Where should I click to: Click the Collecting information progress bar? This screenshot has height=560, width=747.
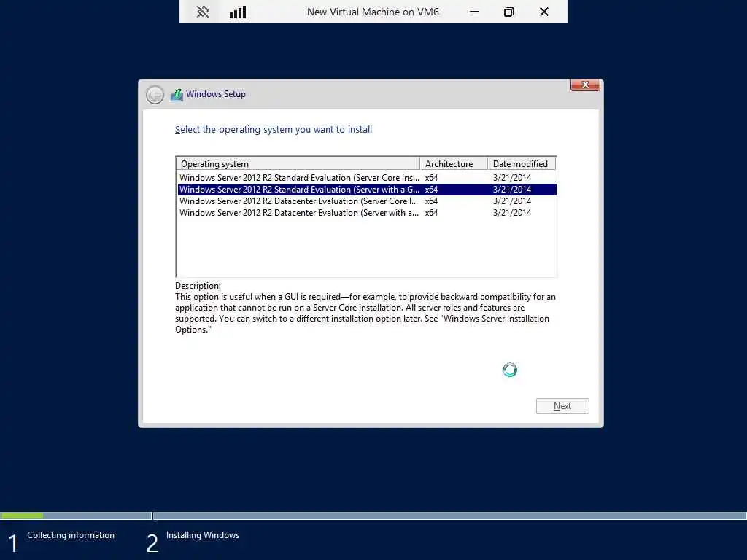[76, 516]
